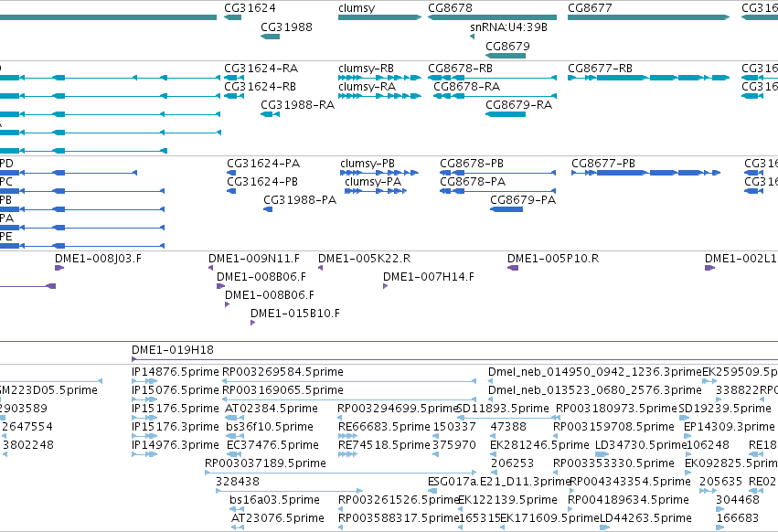
Task: Click the feature labeled 150337
Action: click(x=454, y=427)
